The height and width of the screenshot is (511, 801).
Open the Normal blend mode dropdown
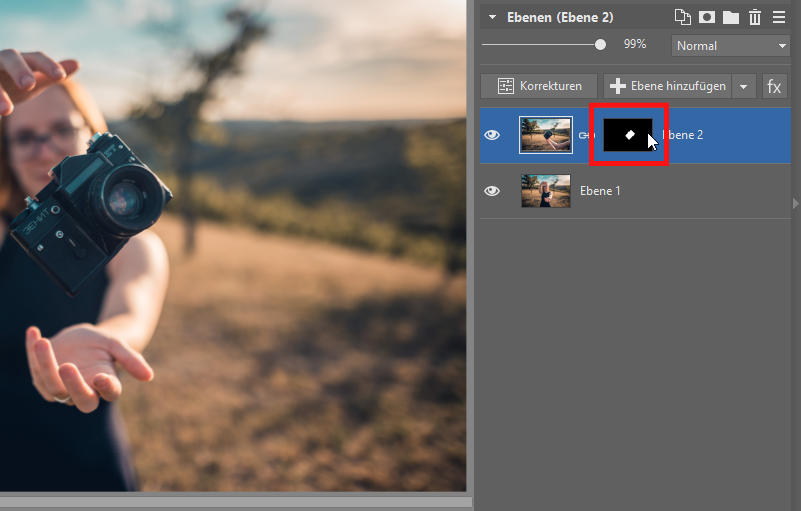[x=731, y=45]
